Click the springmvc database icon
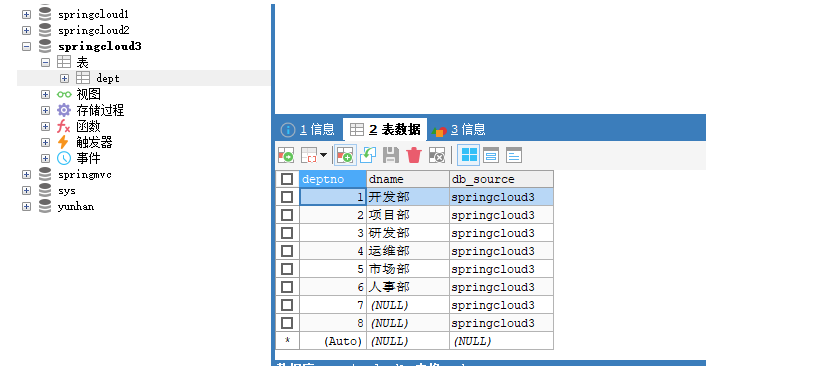This screenshot has width=834, height=372. coord(45,174)
